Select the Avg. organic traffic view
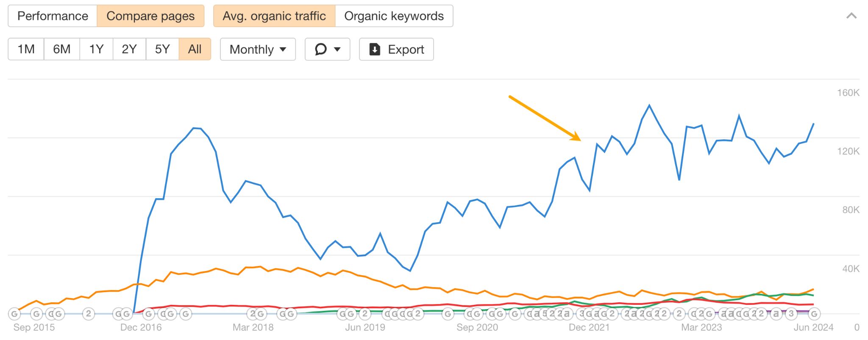This screenshot has width=868, height=340. pos(274,16)
